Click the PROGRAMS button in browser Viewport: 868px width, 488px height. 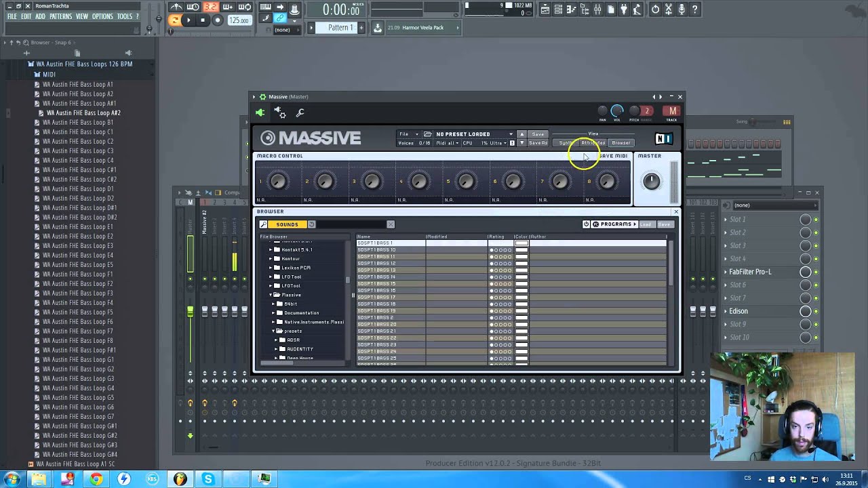pos(614,224)
